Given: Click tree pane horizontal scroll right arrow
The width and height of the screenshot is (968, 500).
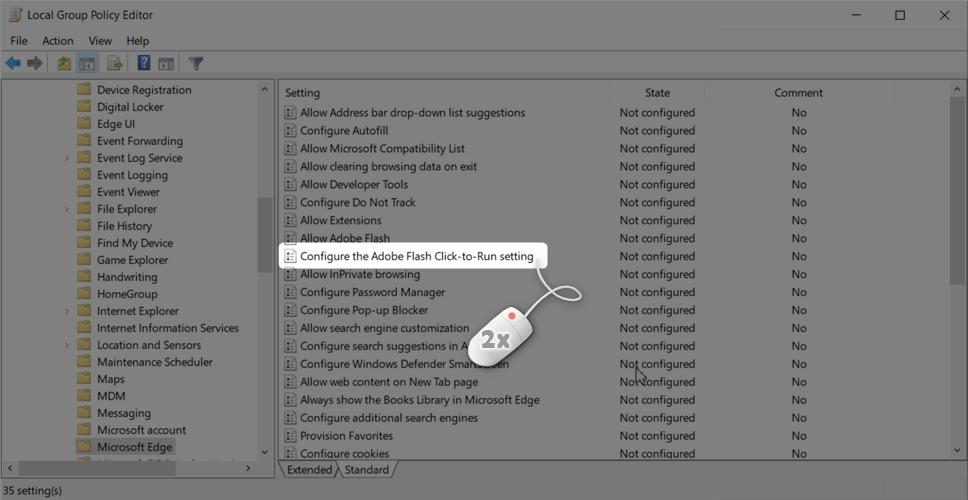Looking at the screenshot, I should tap(248, 469).
